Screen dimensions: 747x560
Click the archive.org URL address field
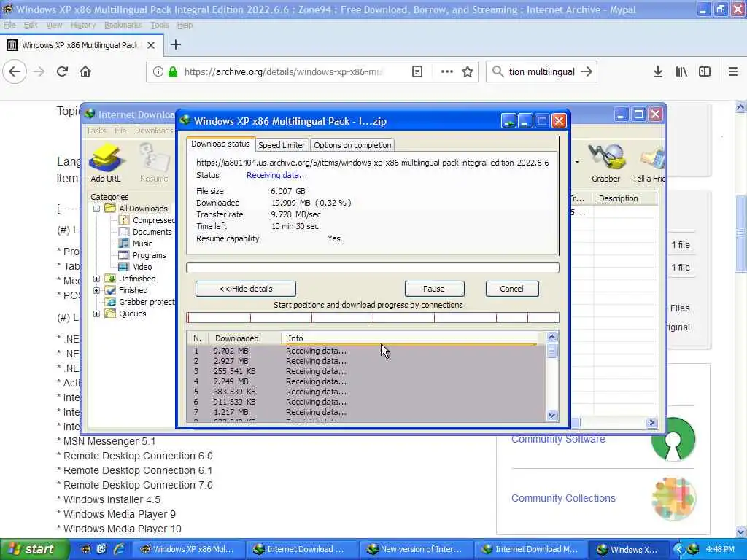(x=284, y=72)
